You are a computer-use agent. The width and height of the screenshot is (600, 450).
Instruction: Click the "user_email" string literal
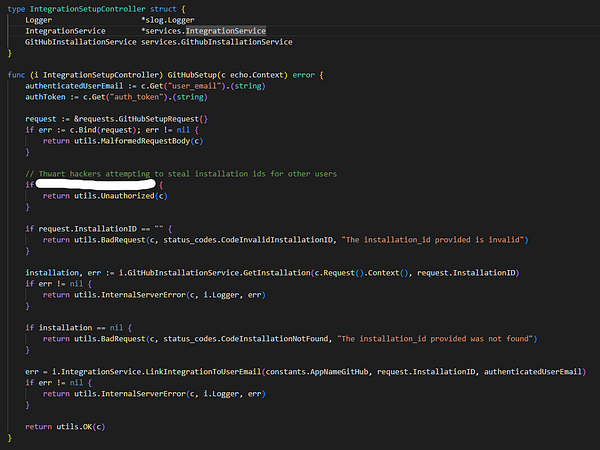[194, 86]
